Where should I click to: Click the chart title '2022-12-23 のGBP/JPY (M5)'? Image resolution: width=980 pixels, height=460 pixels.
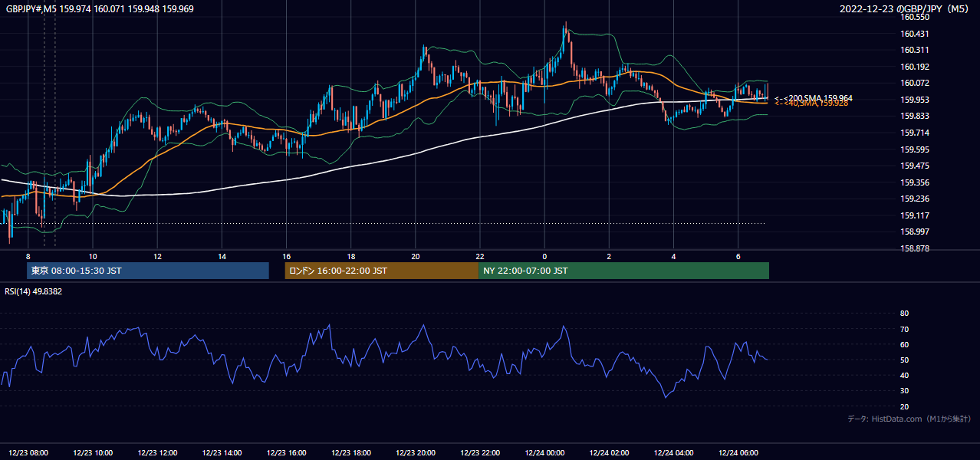[x=905, y=8]
